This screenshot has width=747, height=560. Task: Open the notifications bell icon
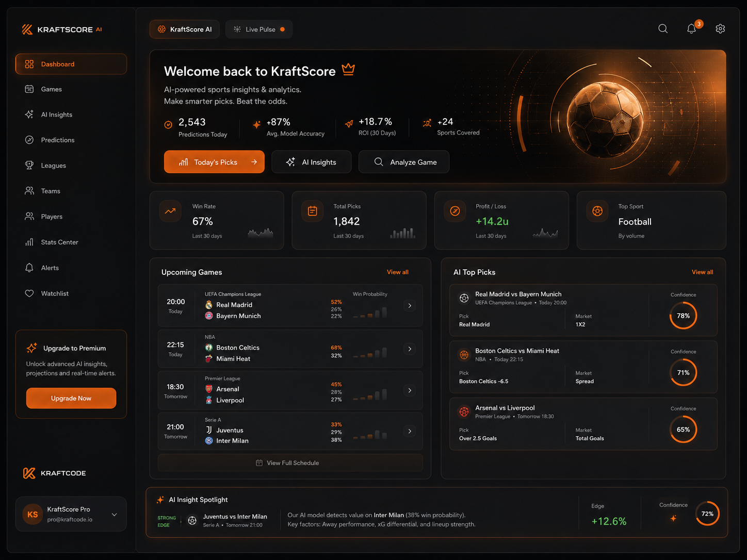coord(692,29)
